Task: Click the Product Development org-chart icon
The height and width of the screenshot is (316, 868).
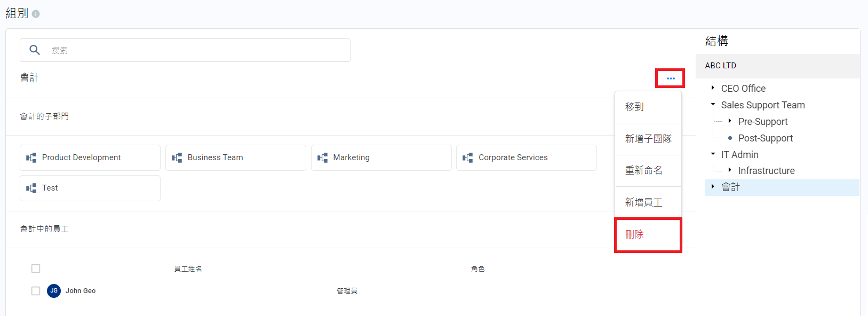Action: pos(31,158)
